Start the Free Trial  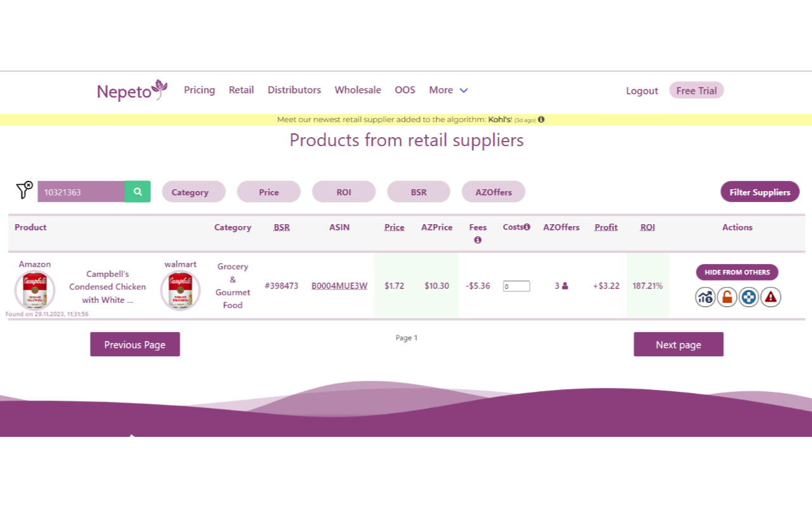pos(697,90)
